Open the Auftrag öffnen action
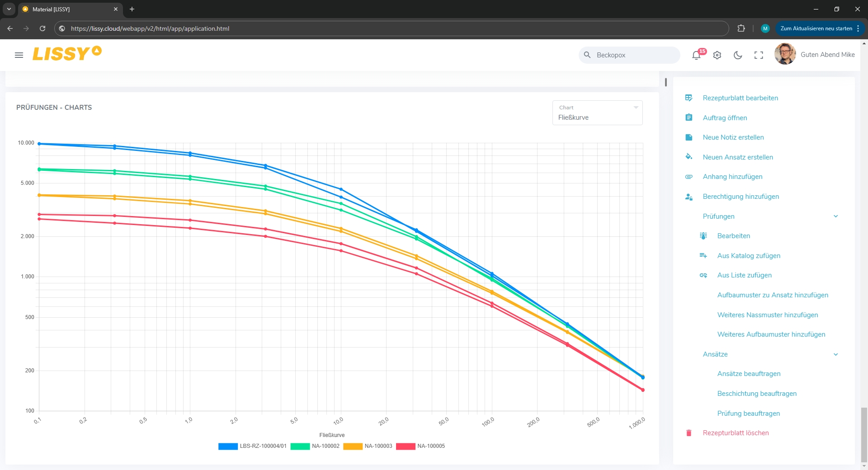 725,118
